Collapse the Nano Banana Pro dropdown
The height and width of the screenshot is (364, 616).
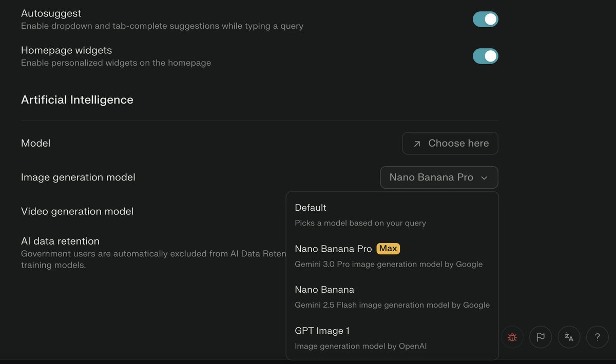(x=439, y=177)
